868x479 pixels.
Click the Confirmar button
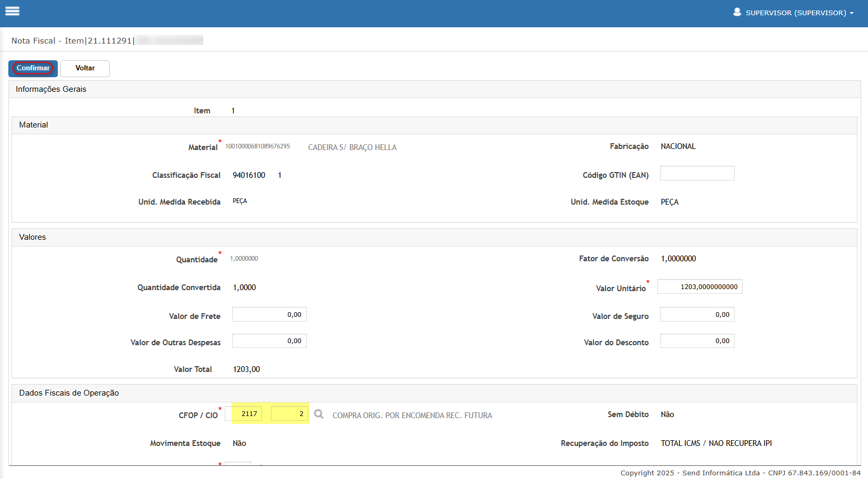pyautogui.click(x=33, y=68)
